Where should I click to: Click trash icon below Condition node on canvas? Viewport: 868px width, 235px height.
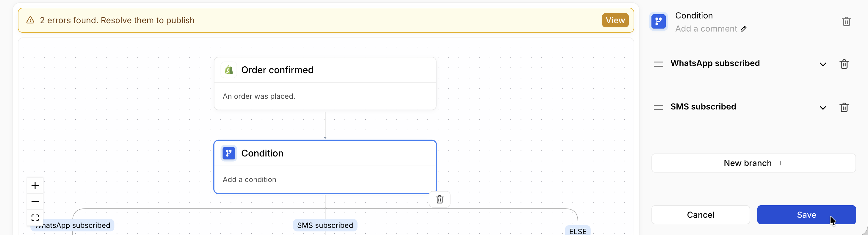pos(439,200)
